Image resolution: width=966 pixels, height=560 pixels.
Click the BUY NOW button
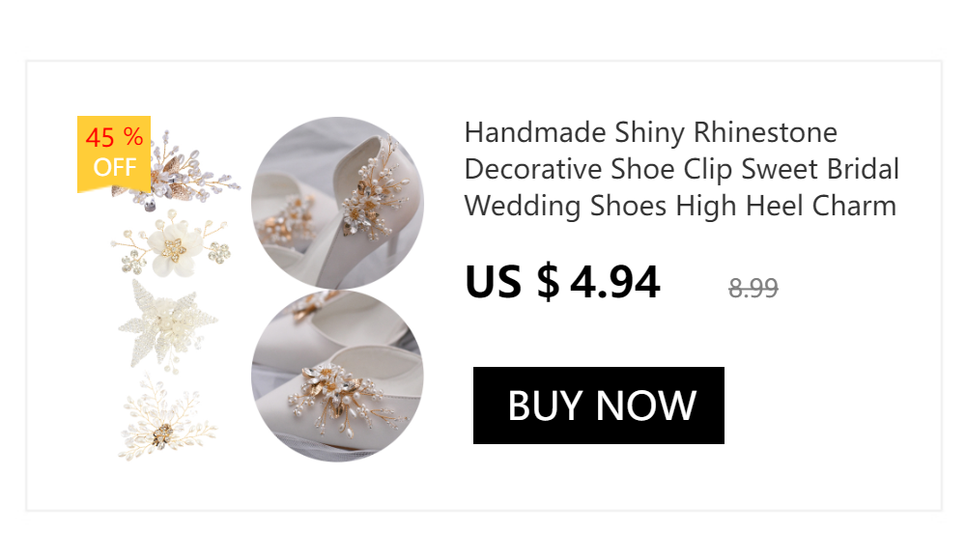pyautogui.click(x=598, y=406)
